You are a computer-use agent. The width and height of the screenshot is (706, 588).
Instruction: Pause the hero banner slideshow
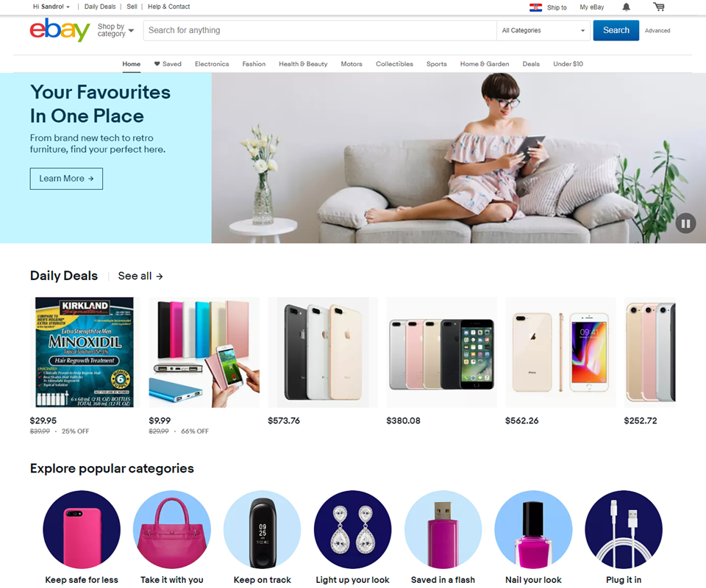pyautogui.click(x=685, y=223)
